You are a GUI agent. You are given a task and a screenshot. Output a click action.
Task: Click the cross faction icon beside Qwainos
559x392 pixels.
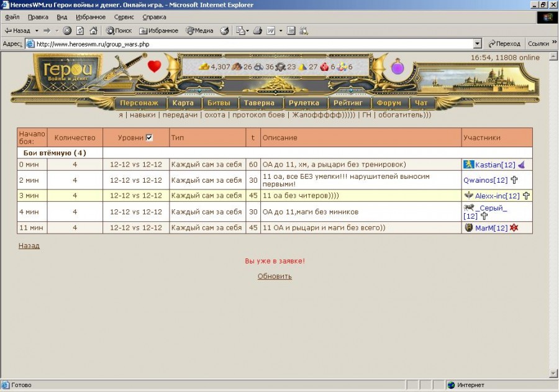(514, 180)
